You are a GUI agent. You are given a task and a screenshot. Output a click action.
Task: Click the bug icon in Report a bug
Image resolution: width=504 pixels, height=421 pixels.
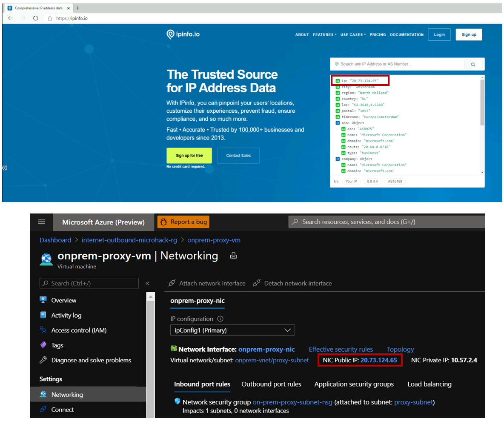click(x=163, y=222)
